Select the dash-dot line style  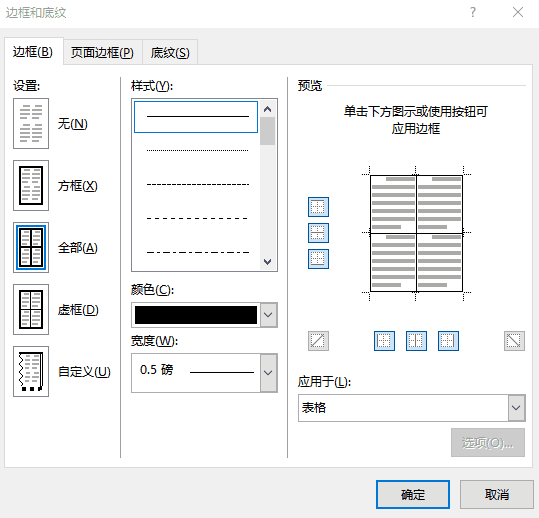click(197, 252)
